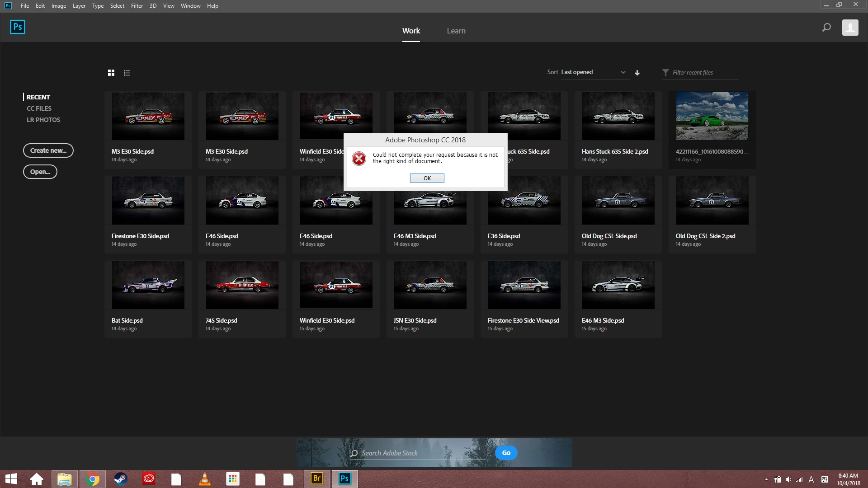The height and width of the screenshot is (488, 868).
Task: Select RECENT in the sidebar
Action: tap(38, 97)
